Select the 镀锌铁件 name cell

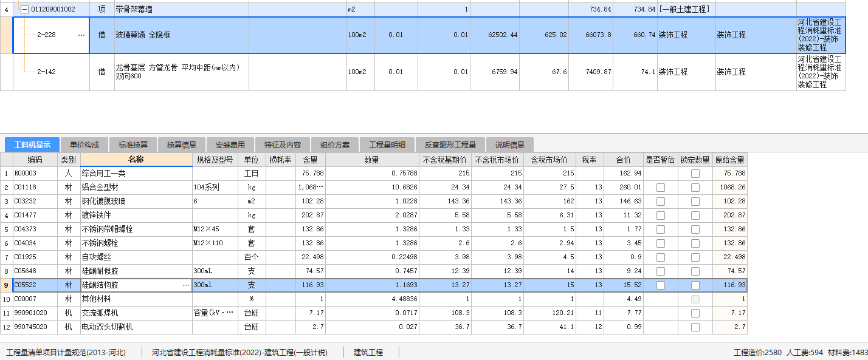click(x=136, y=216)
